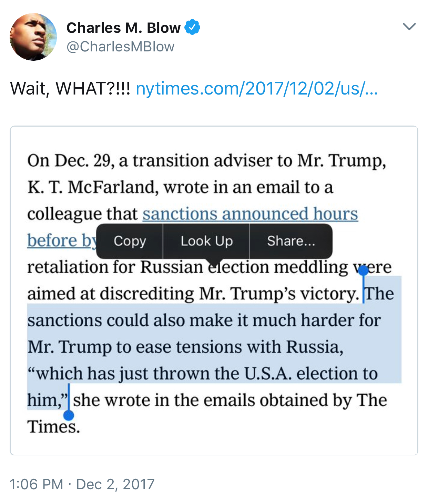
Task: Open the embedded article screenshot image
Action: click(214, 290)
